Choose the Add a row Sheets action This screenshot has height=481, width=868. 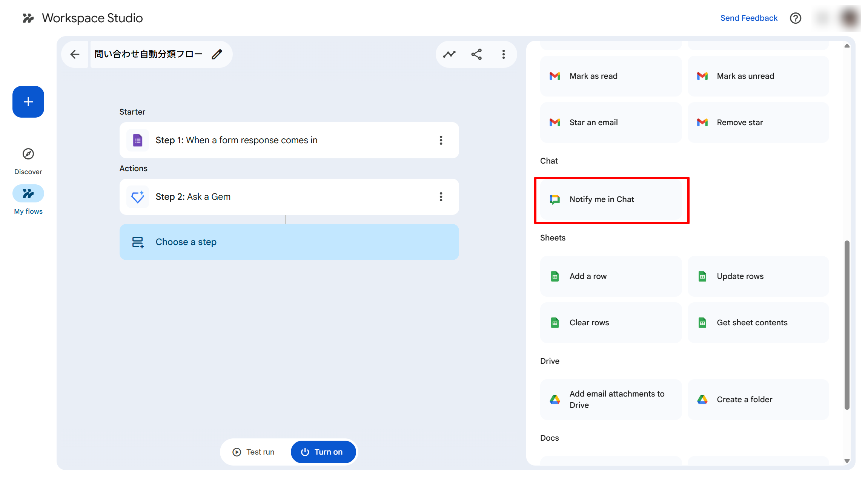(611, 276)
